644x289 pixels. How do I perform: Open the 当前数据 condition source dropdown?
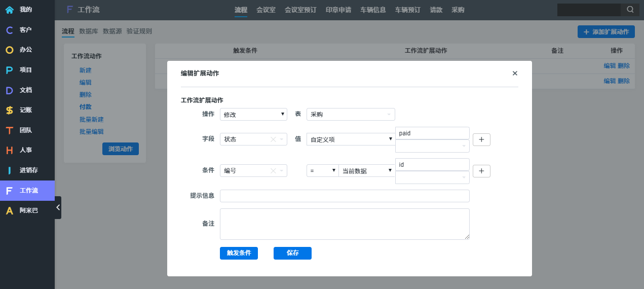point(366,171)
